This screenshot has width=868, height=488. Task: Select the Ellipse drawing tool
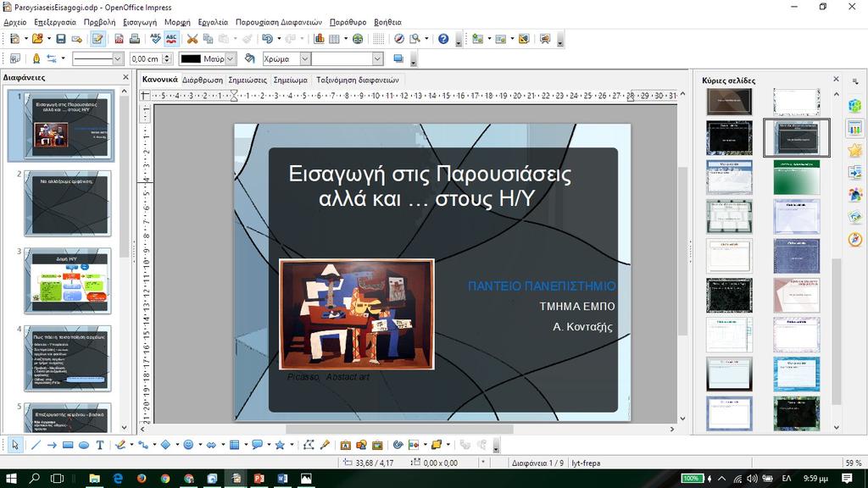(84, 445)
